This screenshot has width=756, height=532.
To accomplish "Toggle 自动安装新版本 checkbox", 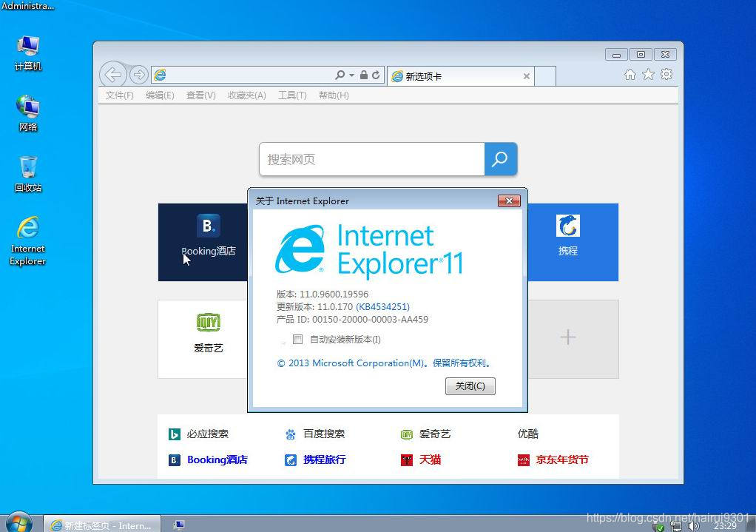I will [x=297, y=339].
